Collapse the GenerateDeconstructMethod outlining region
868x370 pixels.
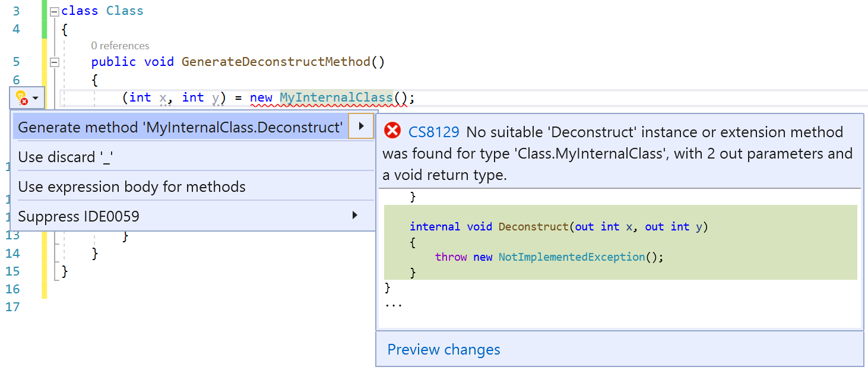tap(53, 61)
